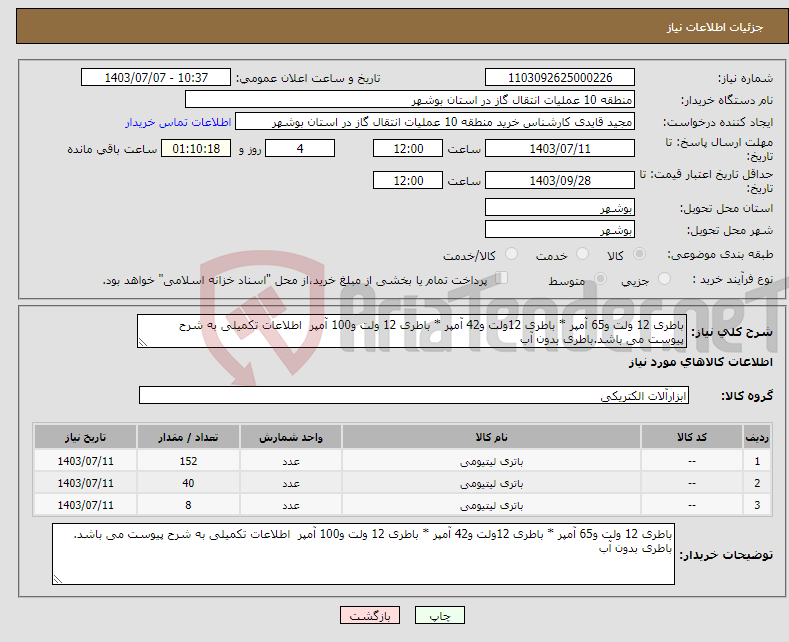Select the کالا radio button
The height and width of the screenshot is (642, 789).
(639, 254)
